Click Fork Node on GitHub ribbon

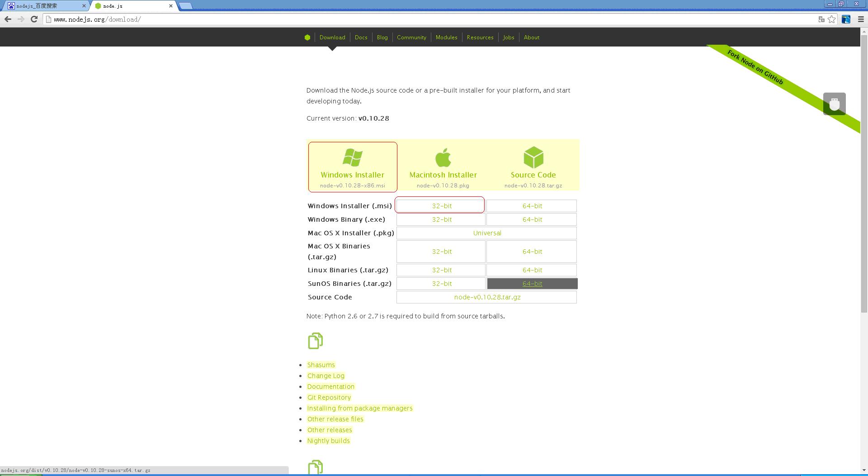[x=755, y=67]
